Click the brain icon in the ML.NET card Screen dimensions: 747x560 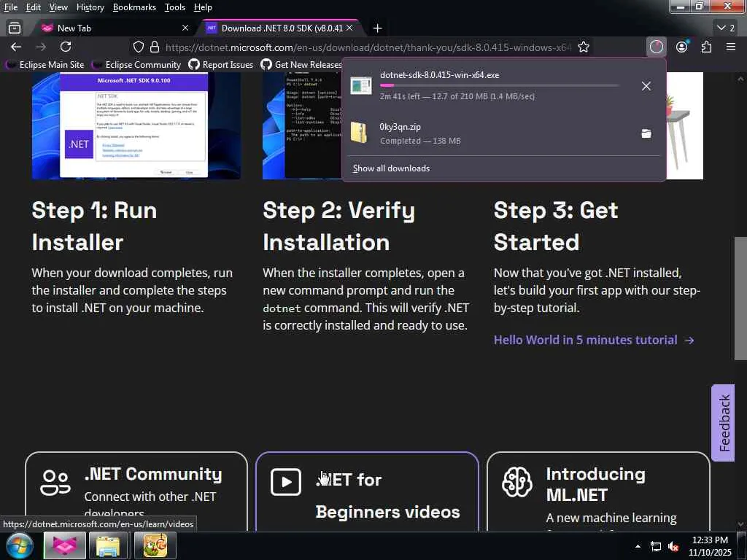(517, 482)
